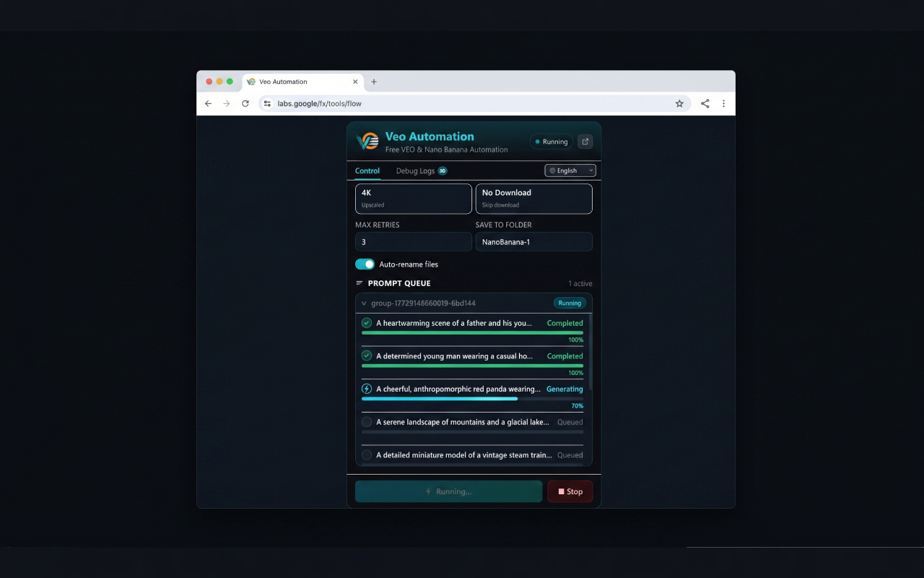Reload the labs.google page
The height and width of the screenshot is (578, 924).
pos(245,103)
